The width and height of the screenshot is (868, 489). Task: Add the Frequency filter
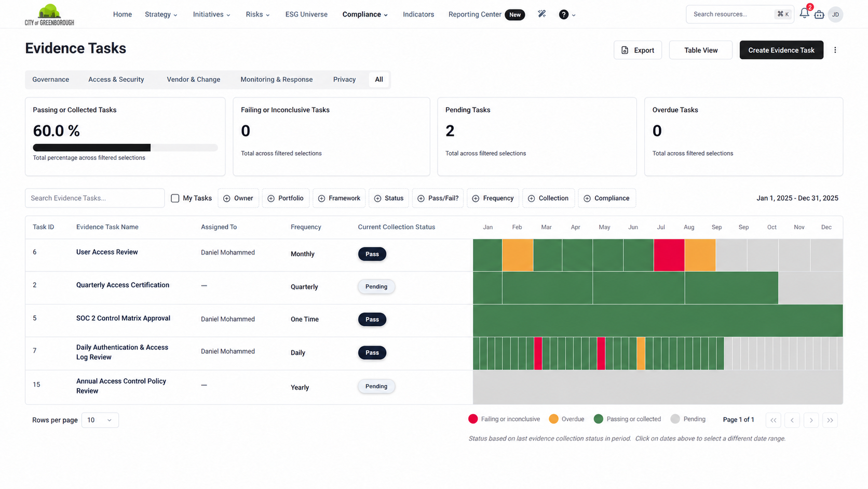click(493, 198)
